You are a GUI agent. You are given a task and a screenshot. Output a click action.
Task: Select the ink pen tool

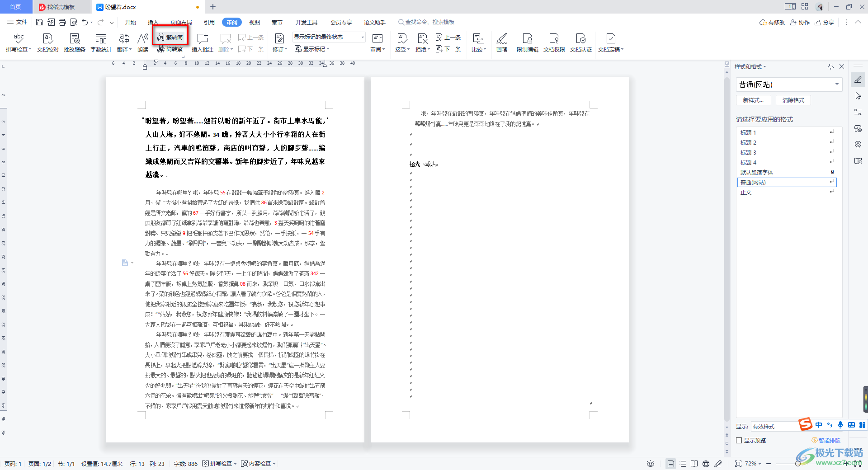point(502,43)
